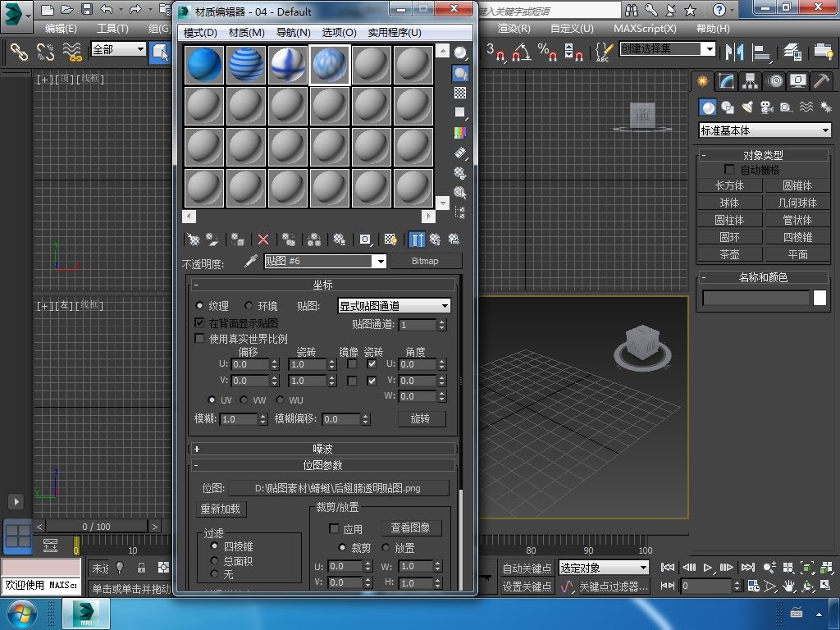Click the Hierarchy panel icon
Screen dimensions: 840x630
click(x=750, y=81)
